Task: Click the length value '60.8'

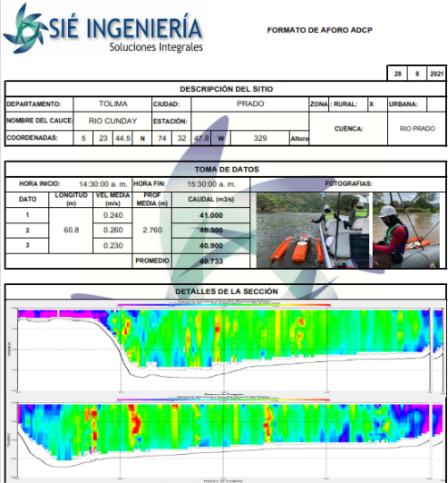Action: click(x=71, y=230)
